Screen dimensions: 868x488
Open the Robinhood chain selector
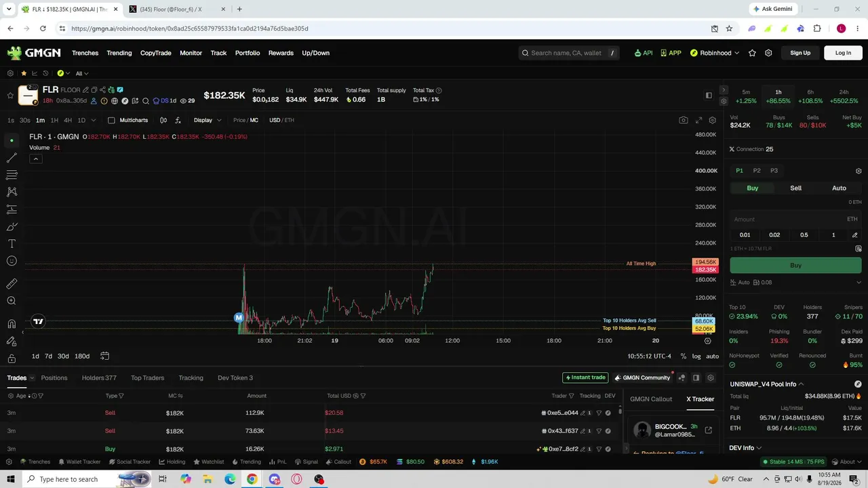coord(715,53)
